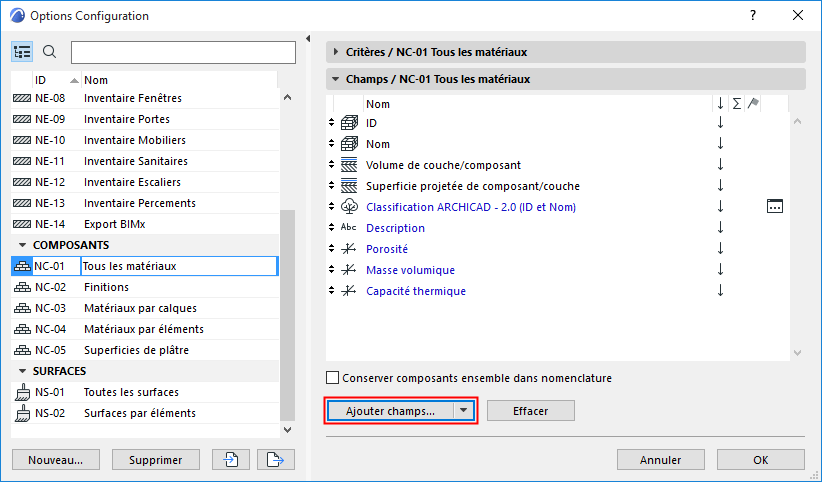Click the Tous les matériaux name field
Viewport: 822px width, 482px height.
pyautogui.click(x=179, y=266)
